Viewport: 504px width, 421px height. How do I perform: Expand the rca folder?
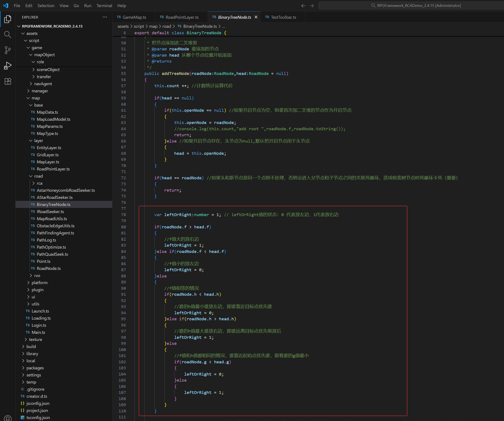pos(39,183)
